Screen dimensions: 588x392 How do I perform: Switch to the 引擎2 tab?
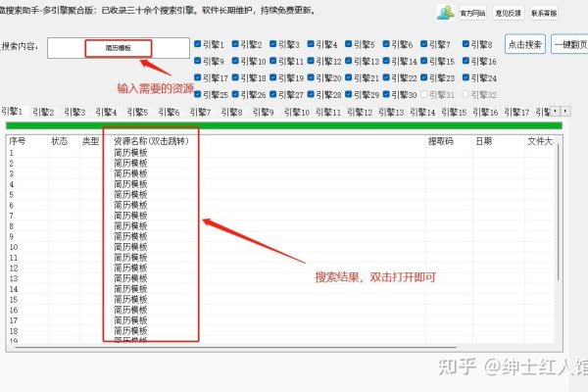(43, 112)
